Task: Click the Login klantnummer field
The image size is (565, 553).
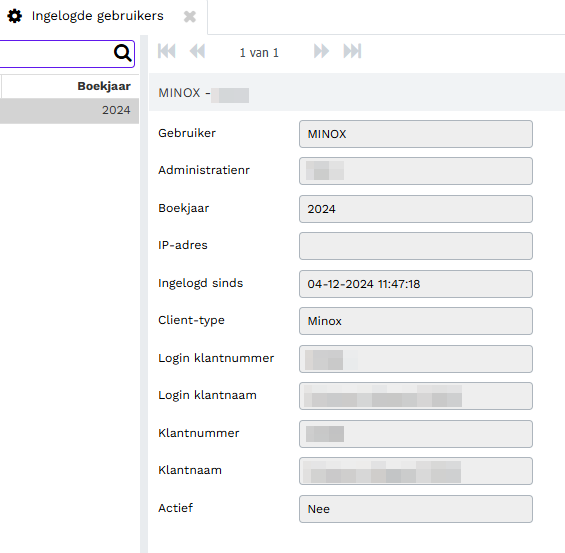Action: click(415, 359)
